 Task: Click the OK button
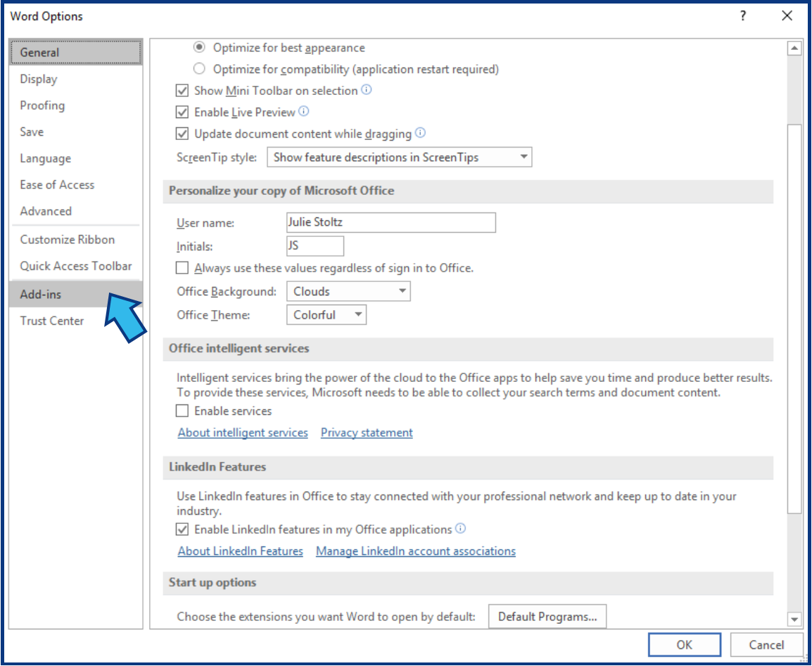coord(684,644)
